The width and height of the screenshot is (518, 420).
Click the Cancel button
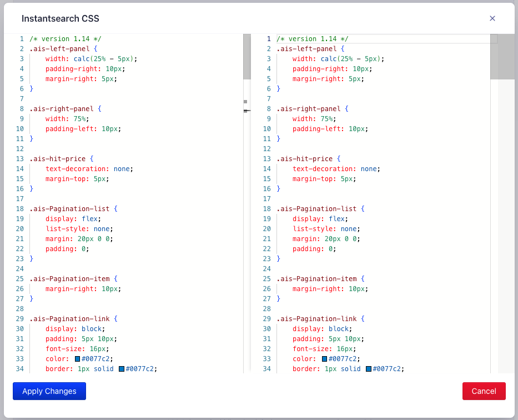pos(484,391)
